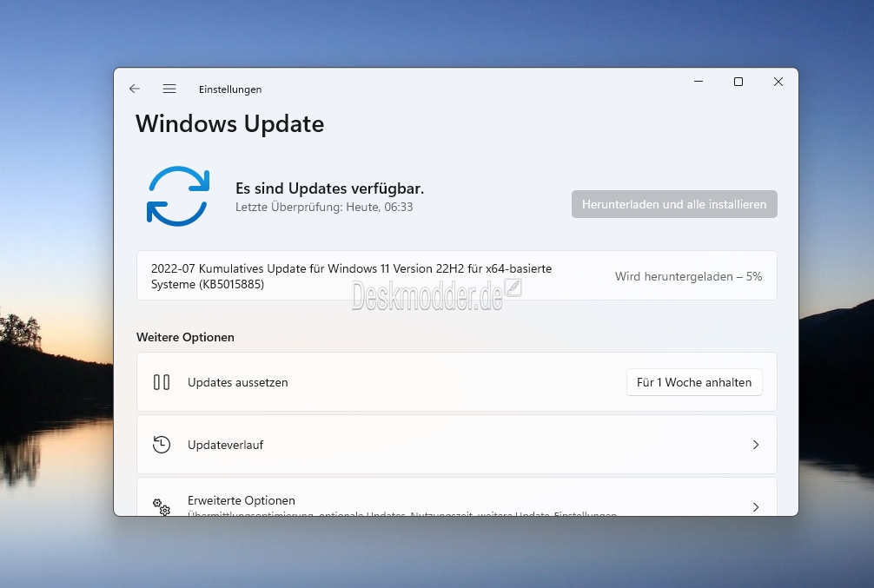Click the KB5015885 cumulative update entry
Image resolution: width=874 pixels, height=588 pixels.
point(456,276)
